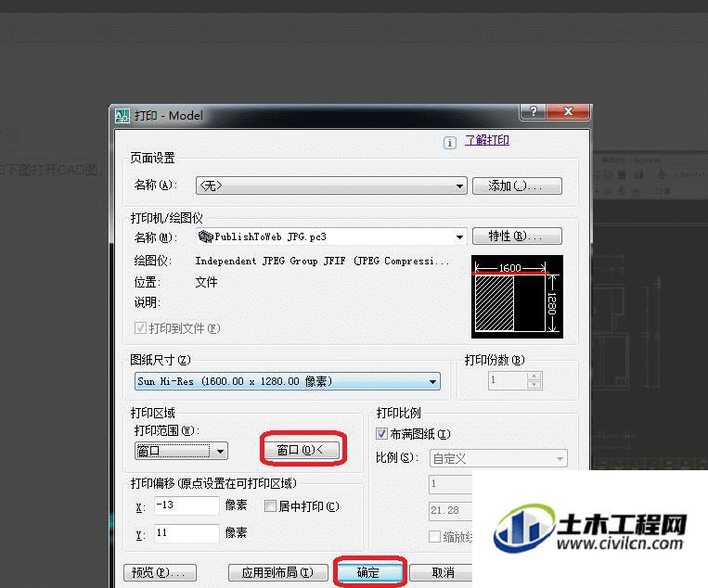Click the plotter icon next to PublishToWeb JPG.pc3
Image resolution: width=708 pixels, height=588 pixels.
pyautogui.click(x=205, y=236)
